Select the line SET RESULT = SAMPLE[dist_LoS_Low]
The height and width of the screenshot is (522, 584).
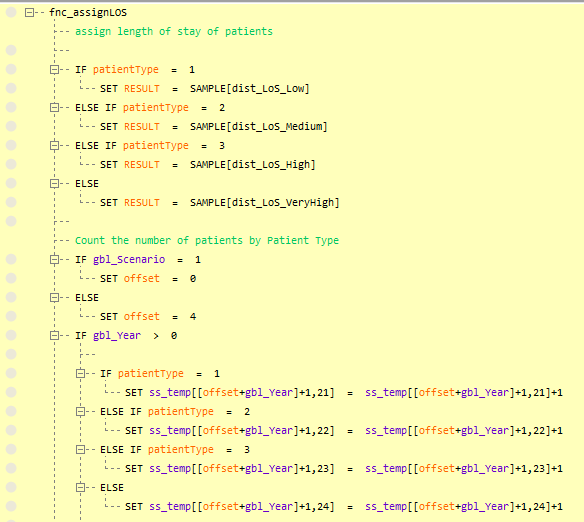pos(204,89)
